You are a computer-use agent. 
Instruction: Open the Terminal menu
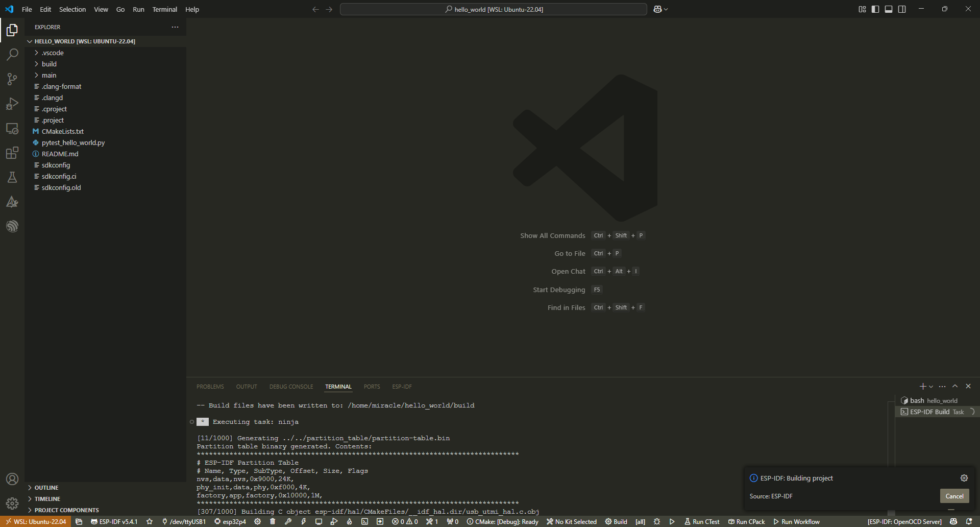click(x=164, y=9)
